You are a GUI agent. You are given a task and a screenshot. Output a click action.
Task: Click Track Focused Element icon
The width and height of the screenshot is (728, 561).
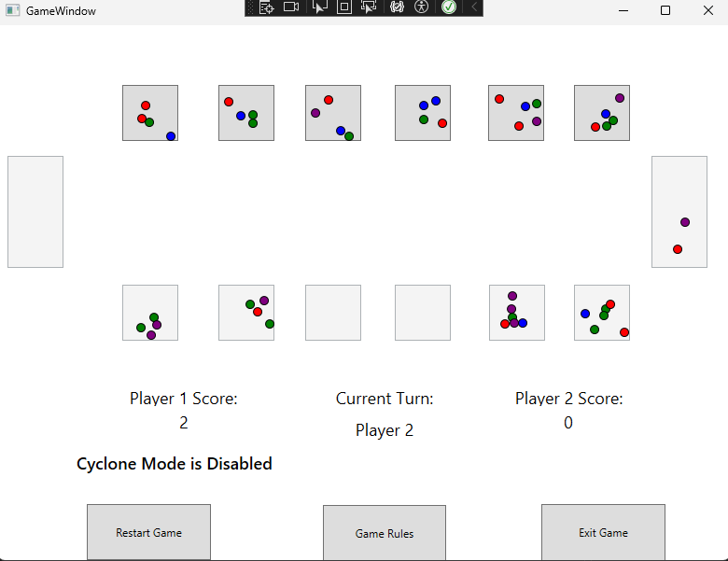(369, 7)
